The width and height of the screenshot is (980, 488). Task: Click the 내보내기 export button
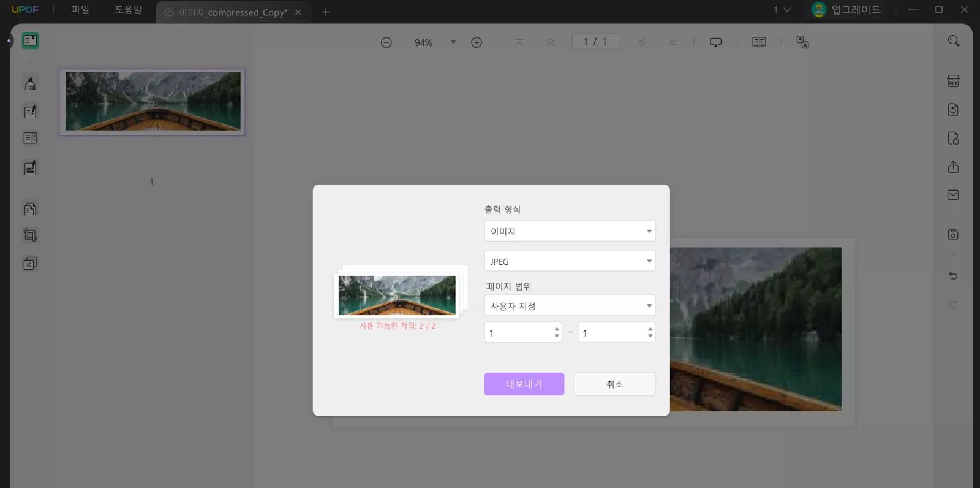524,384
